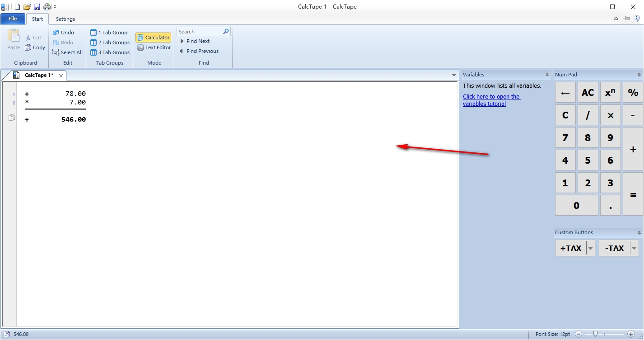The height and width of the screenshot is (340, 644).
Task: Click the Save icon in quick access toolbar
Action: click(37, 7)
